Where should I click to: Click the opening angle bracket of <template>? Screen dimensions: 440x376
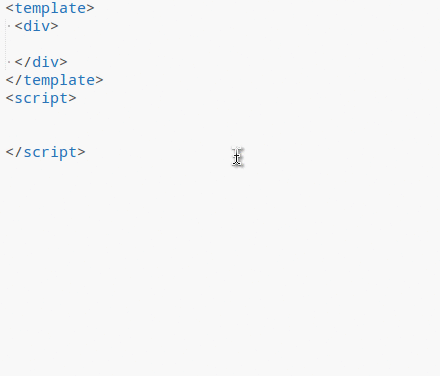10,8
